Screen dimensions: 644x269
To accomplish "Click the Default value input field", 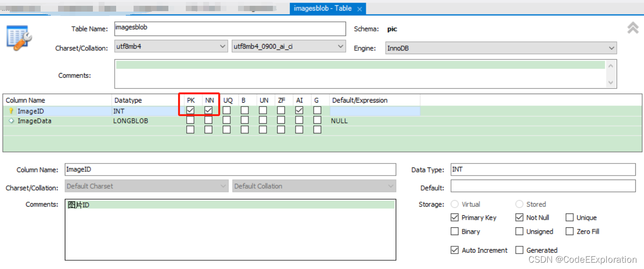I will tap(543, 186).
